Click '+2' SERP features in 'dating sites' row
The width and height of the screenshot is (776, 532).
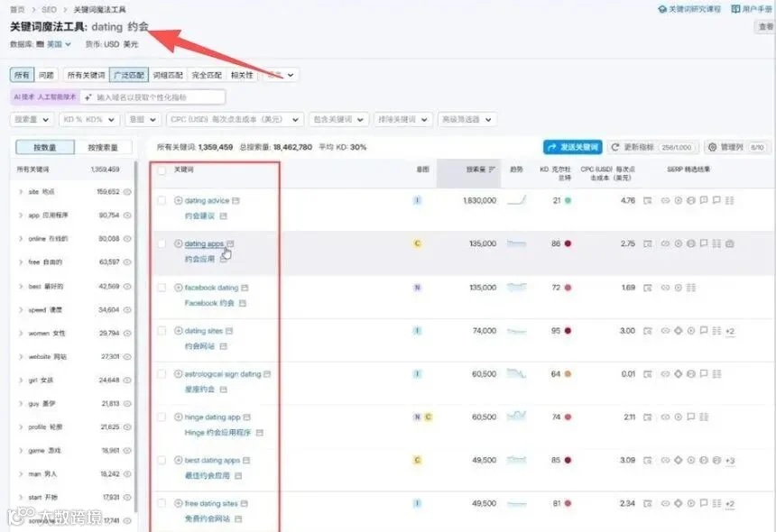click(730, 331)
